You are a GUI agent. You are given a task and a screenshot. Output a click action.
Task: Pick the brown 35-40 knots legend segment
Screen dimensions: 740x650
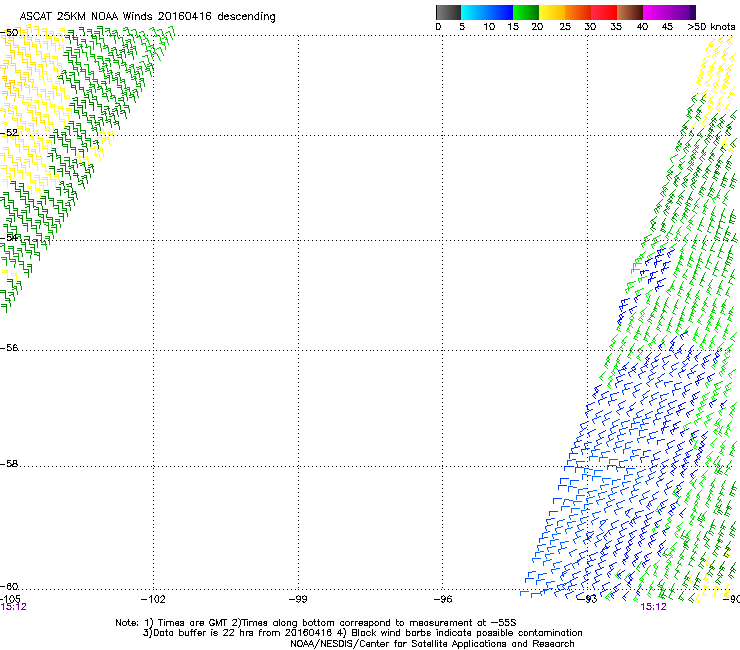[630, 12]
